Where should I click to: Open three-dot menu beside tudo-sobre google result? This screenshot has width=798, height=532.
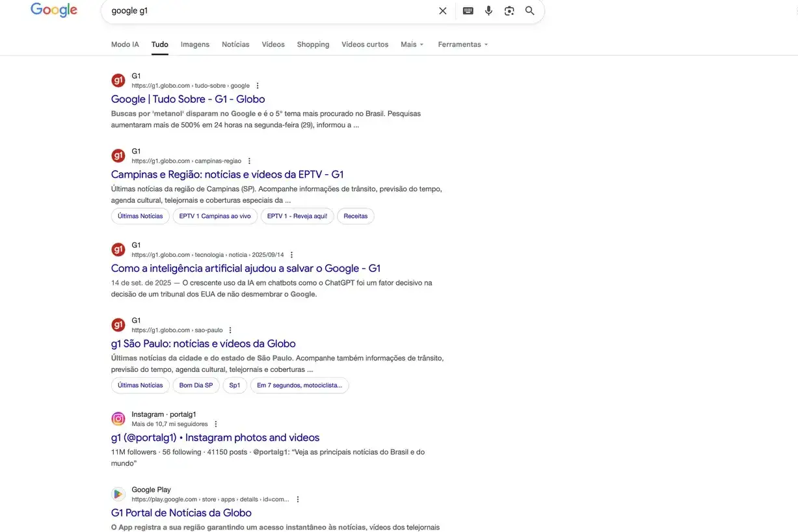coord(258,86)
